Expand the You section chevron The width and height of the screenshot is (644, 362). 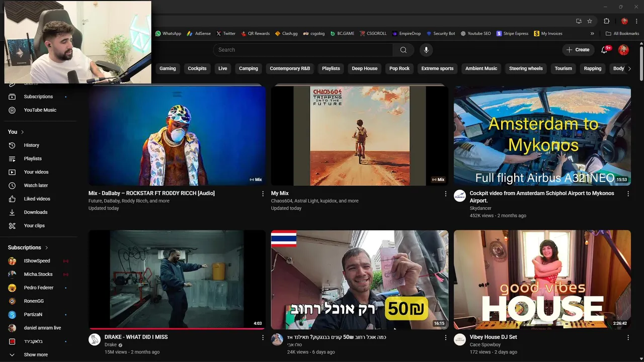(22, 132)
